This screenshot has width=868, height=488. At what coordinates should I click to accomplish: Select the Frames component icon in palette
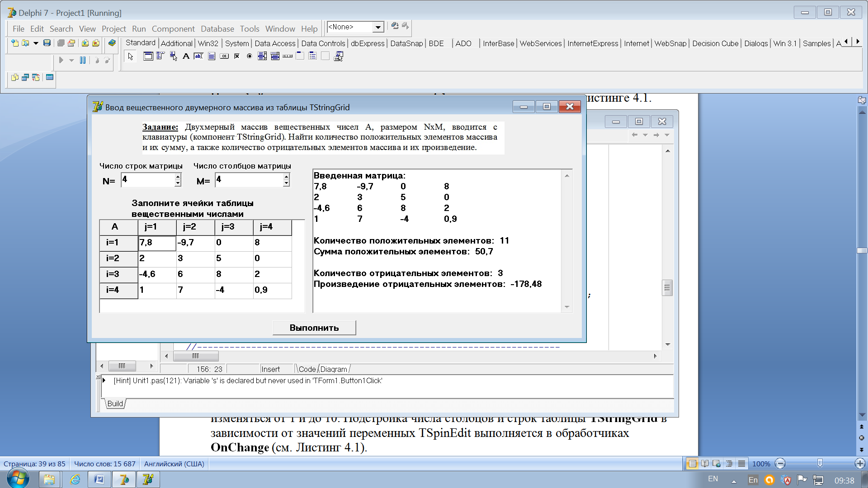(147, 56)
